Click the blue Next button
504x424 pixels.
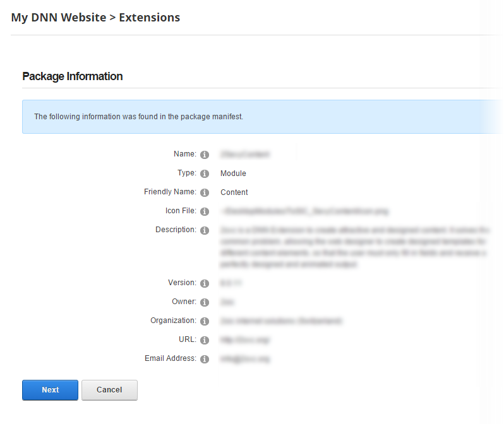pyautogui.click(x=50, y=390)
